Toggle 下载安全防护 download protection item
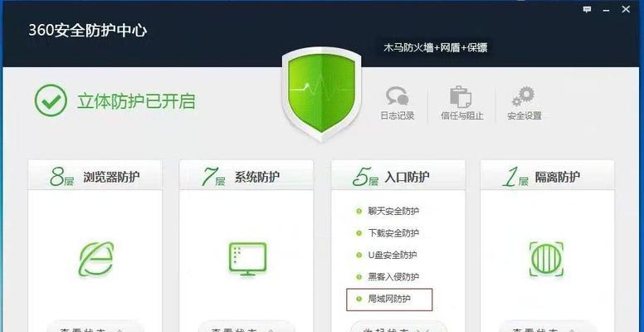Image resolution: width=644 pixels, height=332 pixels. coord(388,233)
